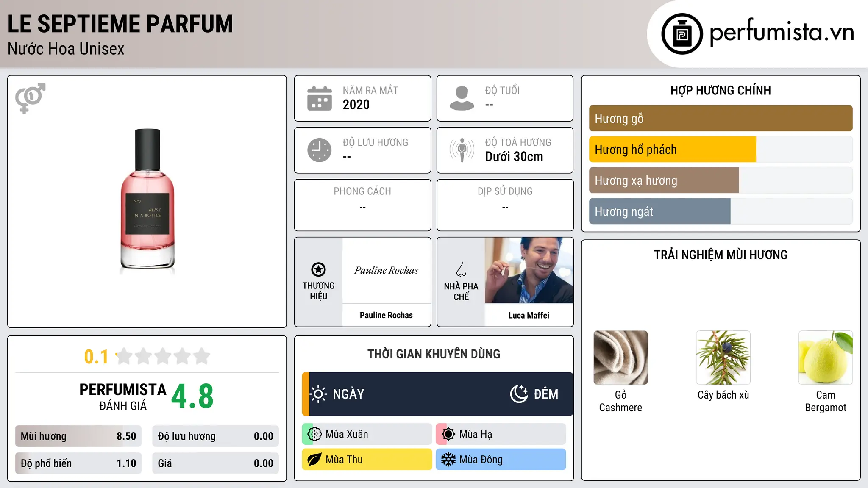
Task: Click the Dịp sử dụng occasion card
Action: 505,205
